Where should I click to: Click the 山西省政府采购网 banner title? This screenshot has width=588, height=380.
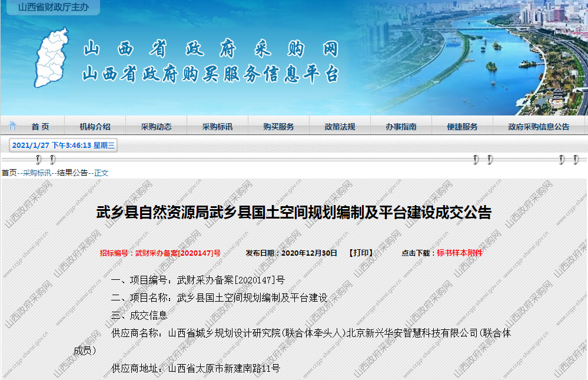(x=211, y=49)
